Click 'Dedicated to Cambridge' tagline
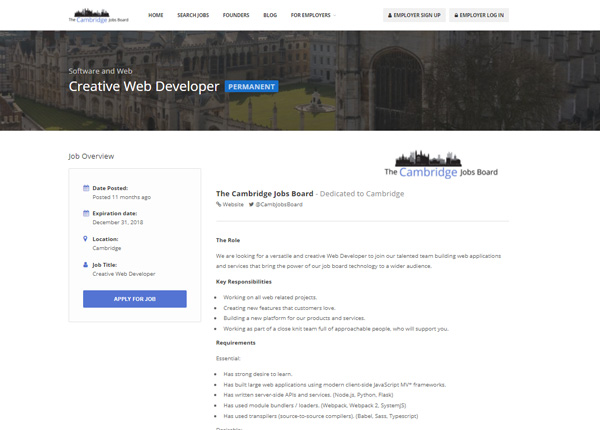The image size is (600, 430). tap(362, 194)
